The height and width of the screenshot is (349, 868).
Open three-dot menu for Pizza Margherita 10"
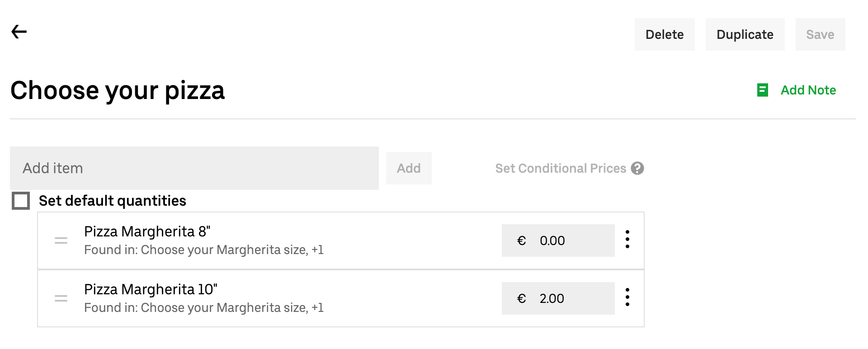[x=627, y=297]
